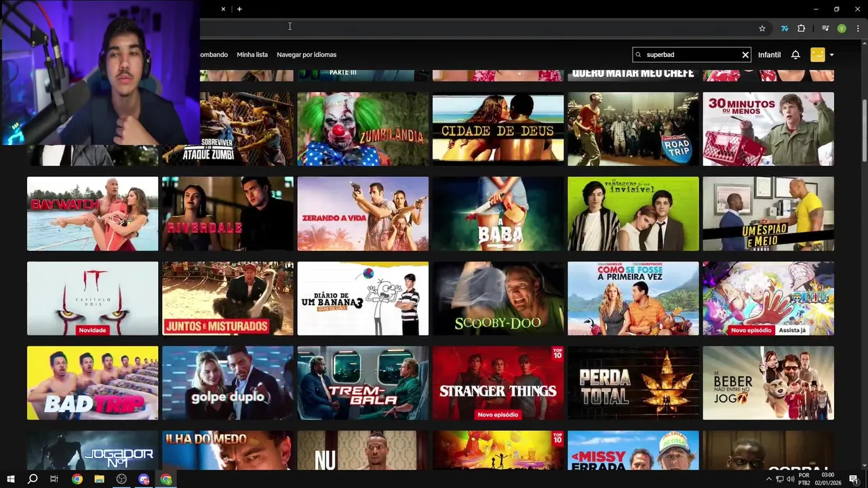868x488 pixels.
Task: Open the Stranger Things title
Action: point(498,383)
